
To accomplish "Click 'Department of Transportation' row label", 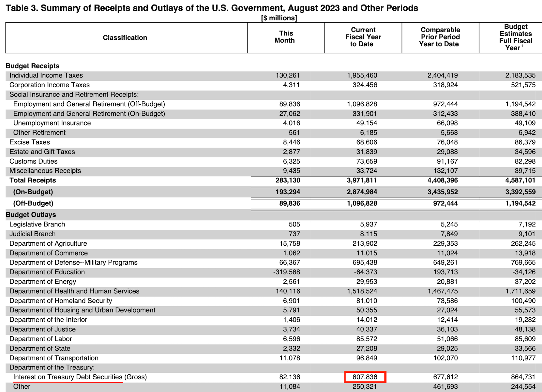I will 54,358.
